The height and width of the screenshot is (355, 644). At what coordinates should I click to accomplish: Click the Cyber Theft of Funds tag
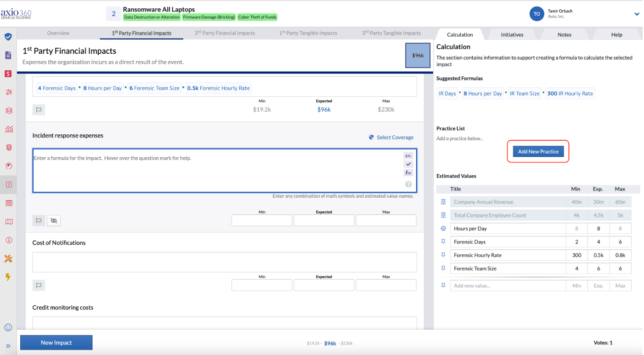tap(257, 17)
